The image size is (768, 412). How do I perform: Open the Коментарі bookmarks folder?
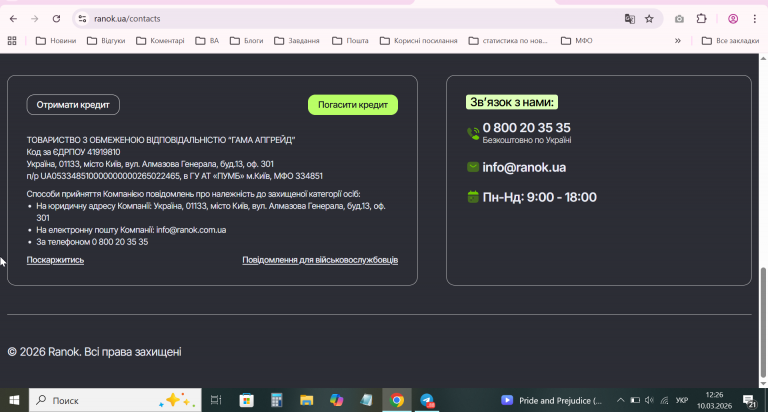160,41
